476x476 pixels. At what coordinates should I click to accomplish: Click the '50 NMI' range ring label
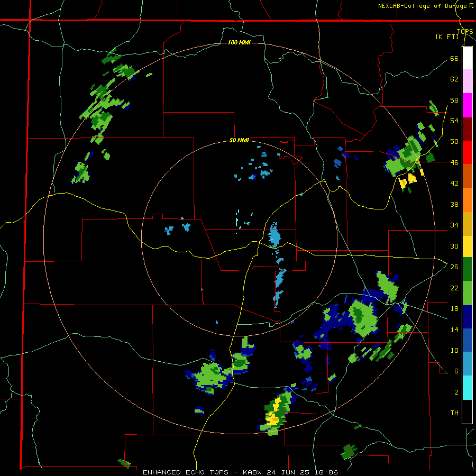[239, 140]
